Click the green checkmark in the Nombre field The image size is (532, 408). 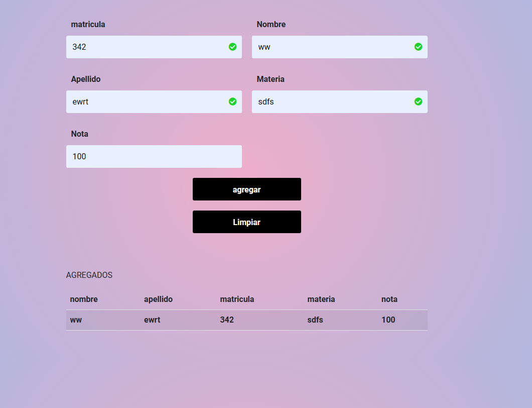point(418,46)
